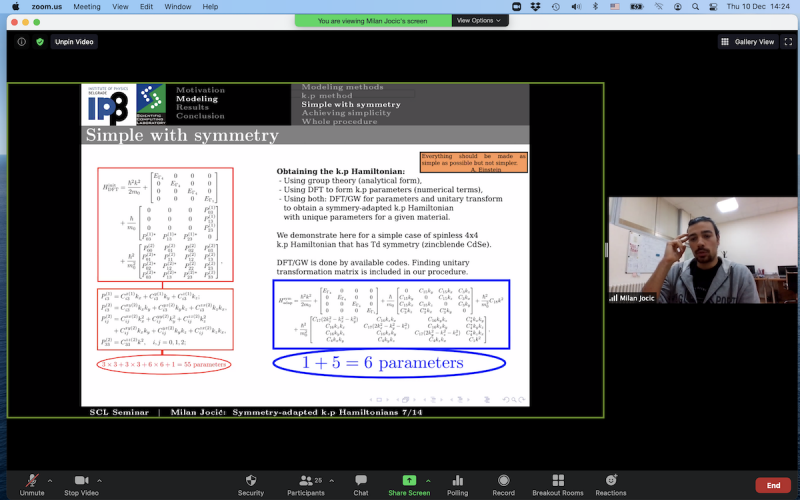Expand audio options arrow next to Unmute
The image size is (800, 500).
50,480
